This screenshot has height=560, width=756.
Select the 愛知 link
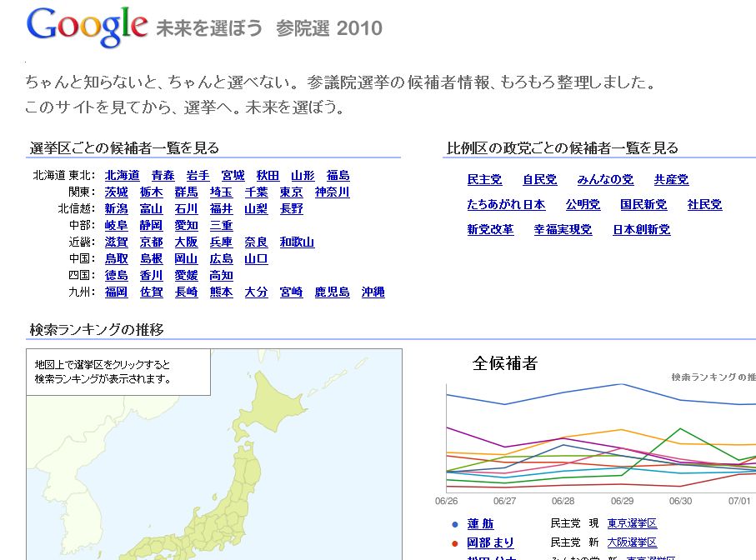[x=186, y=226]
